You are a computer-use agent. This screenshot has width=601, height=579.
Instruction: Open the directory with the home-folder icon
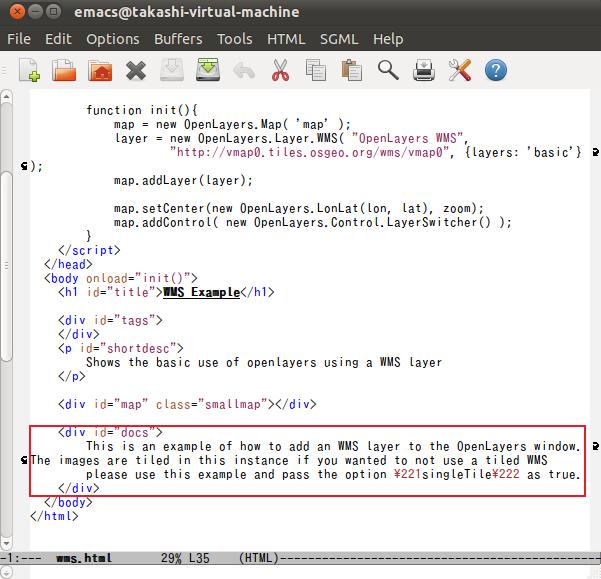tap(100, 70)
